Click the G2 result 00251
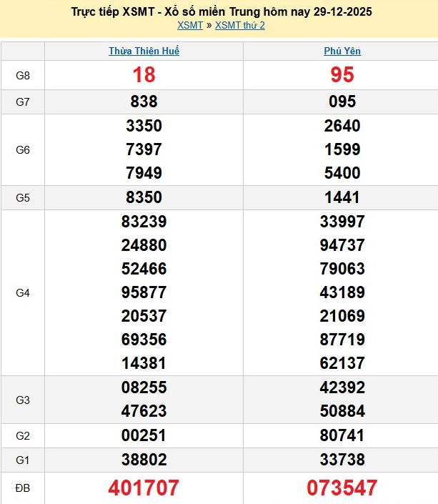 (x=144, y=435)
